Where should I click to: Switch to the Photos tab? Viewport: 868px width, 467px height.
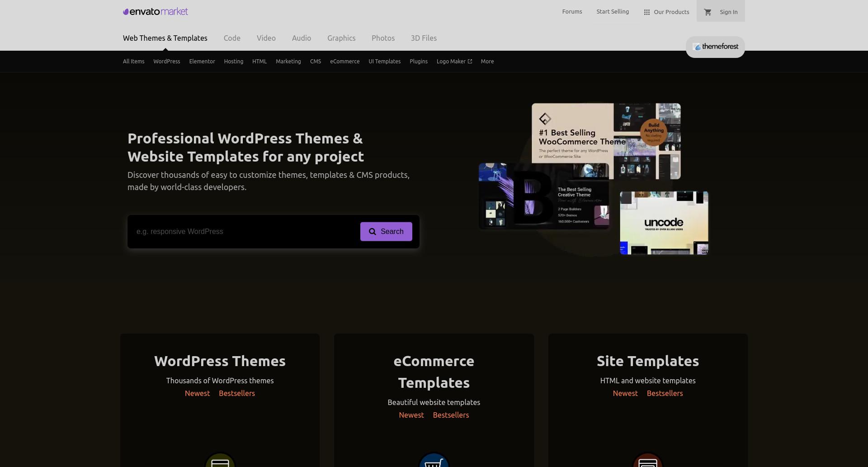click(x=383, y=38)
